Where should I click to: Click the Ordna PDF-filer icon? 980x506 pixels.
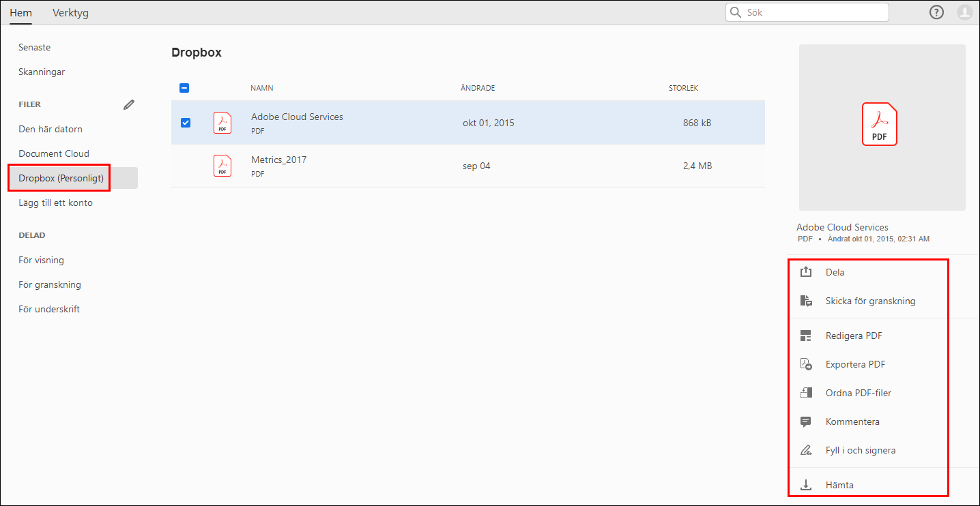(x=805, y=393)
